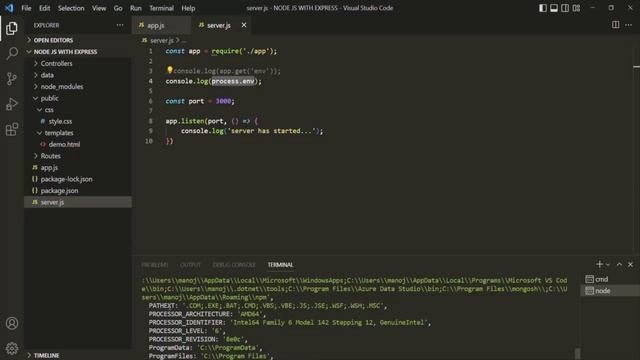
Task: Expand the Routes folder
Action: [50, 156]
